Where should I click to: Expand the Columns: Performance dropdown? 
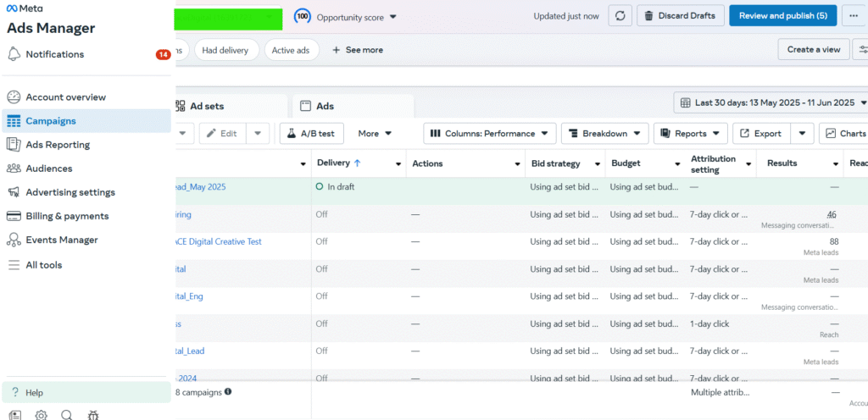490,133
